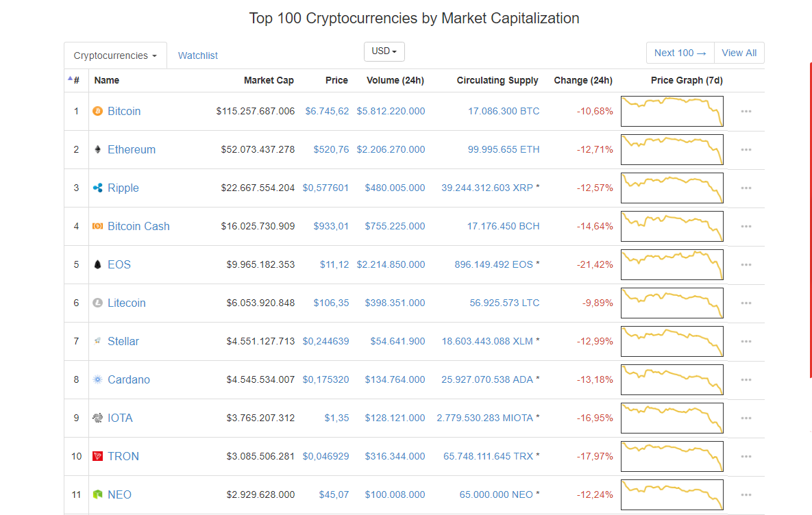Click the TRON red logo icon

pyautogui.click(x=97, y=456)
